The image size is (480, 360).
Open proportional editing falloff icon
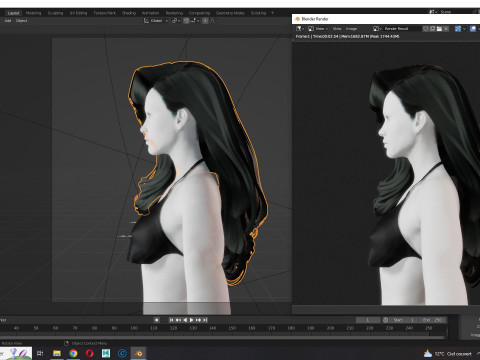pyautogui.click(x=213, y=21)
